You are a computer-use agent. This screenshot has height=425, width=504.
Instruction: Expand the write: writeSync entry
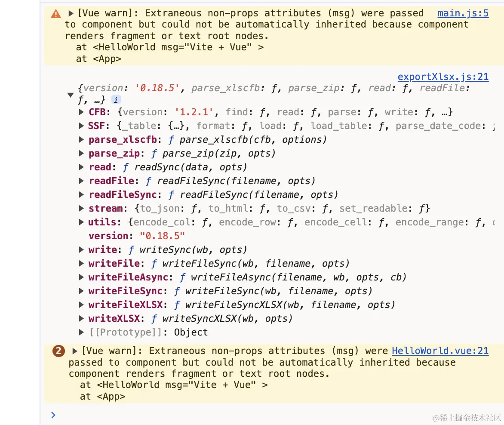click(81, 249)
